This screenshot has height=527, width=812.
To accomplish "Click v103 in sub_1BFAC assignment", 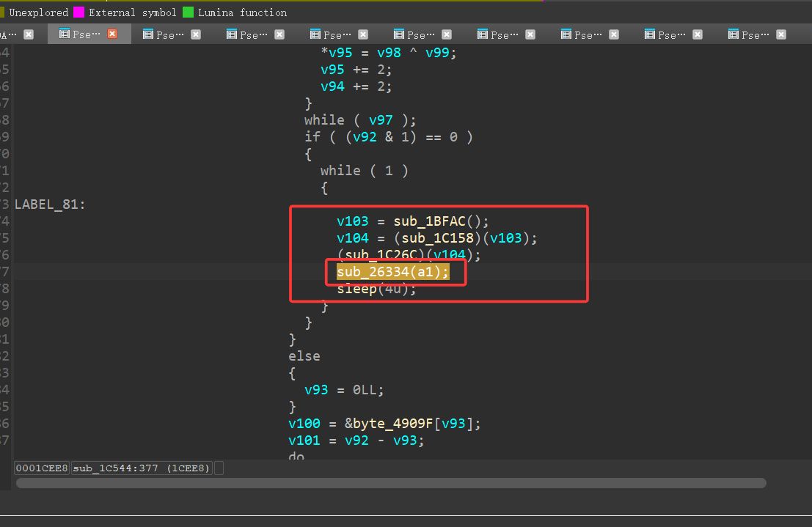I will (x=353, y=221).
